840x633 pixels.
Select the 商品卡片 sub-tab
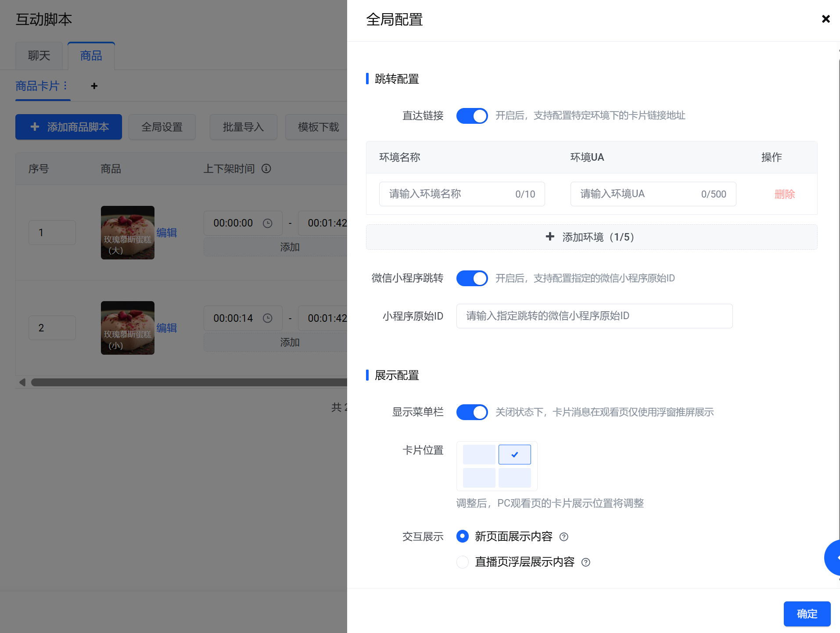pyautogui.click(x=37, y=86)
